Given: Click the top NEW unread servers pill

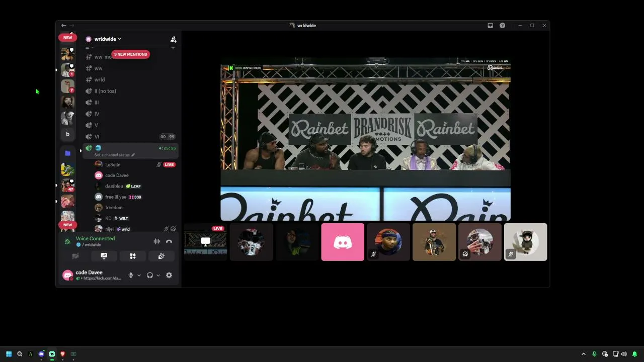Looking at the screenshot, I should (67, 37).
